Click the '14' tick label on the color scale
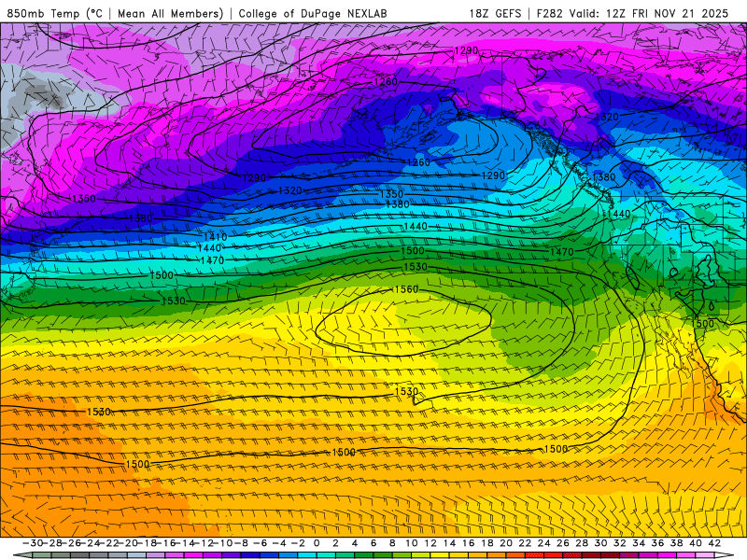747x560 pixels. pos(449,543)
